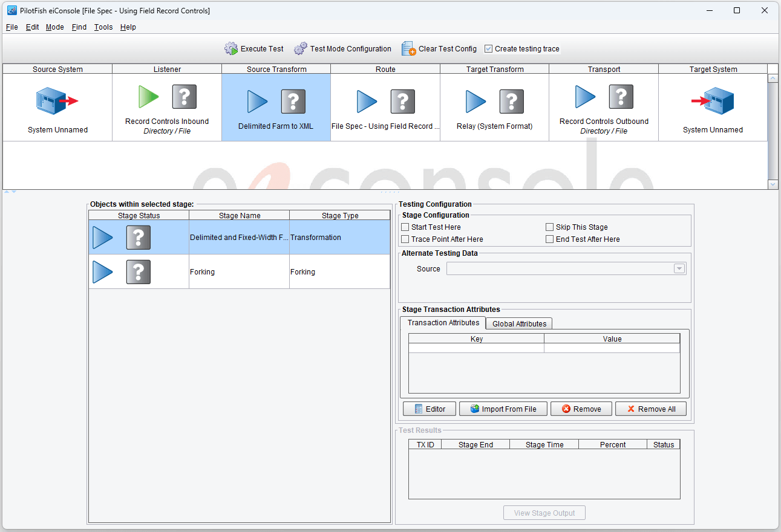Click the Clear Test Config label
This screenshot has width=781, height=532.
(x=448, y=49)
